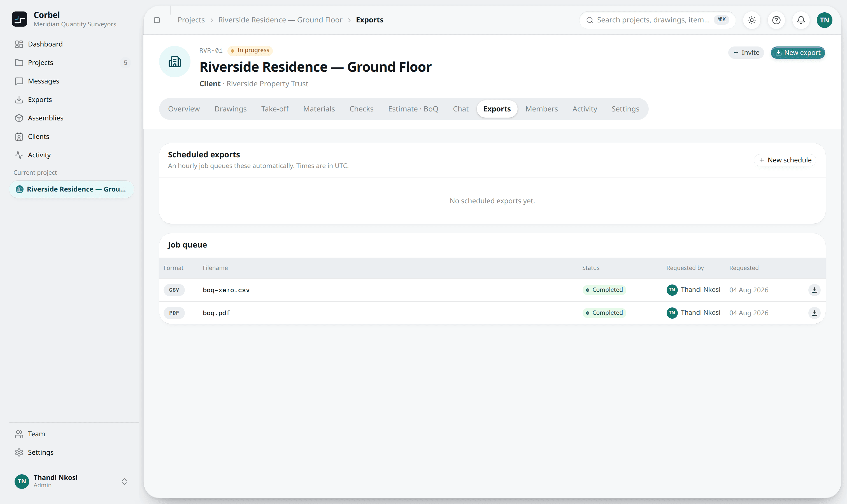Collapse the sidebar panel toggle icon
The image size is (847, 504).
[x=157, y=20]
